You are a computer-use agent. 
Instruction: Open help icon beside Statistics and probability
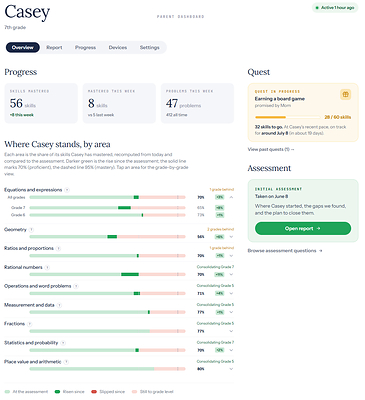click(63, 343)
